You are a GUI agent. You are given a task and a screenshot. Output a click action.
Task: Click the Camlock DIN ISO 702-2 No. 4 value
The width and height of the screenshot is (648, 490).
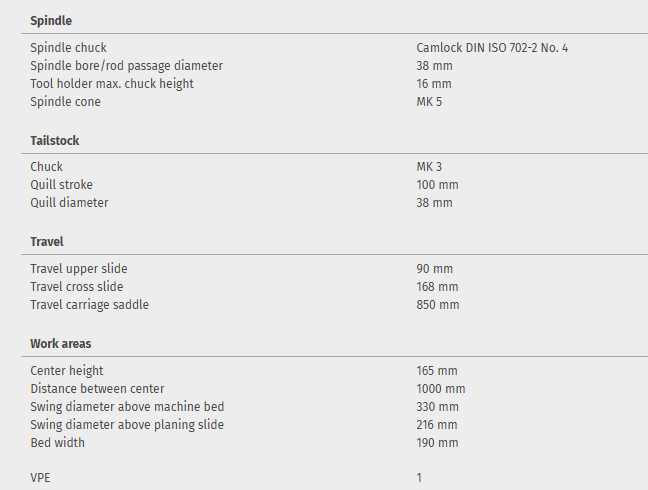click(492, 48)
